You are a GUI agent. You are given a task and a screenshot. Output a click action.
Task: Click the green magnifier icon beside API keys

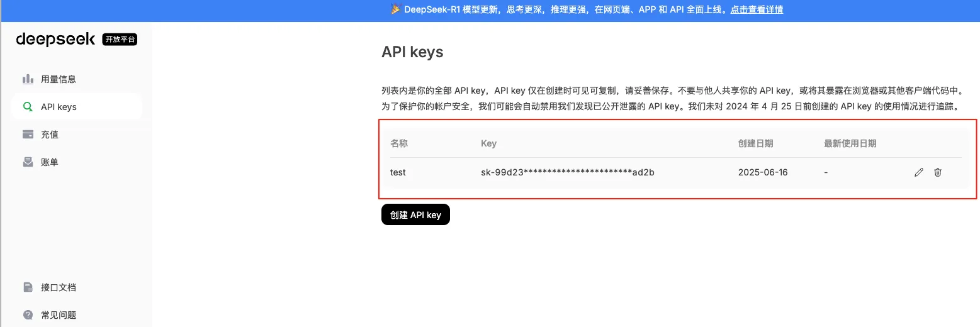pos(28,107)
